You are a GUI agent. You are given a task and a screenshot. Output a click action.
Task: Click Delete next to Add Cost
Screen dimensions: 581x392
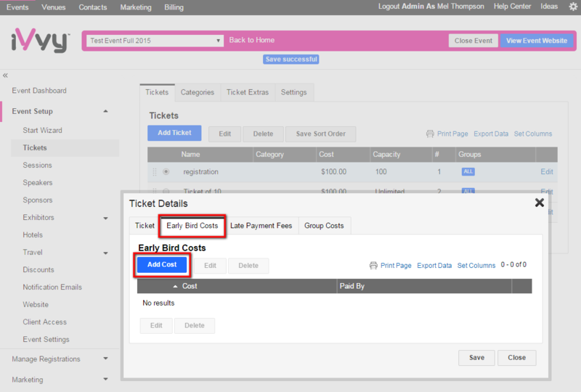pyautogui.click(x=248, y=266)
